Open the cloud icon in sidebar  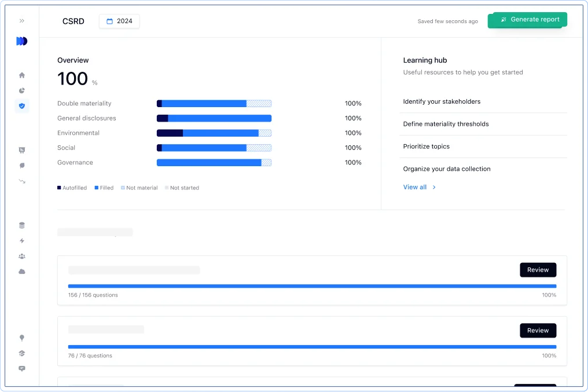coord(22,272)
